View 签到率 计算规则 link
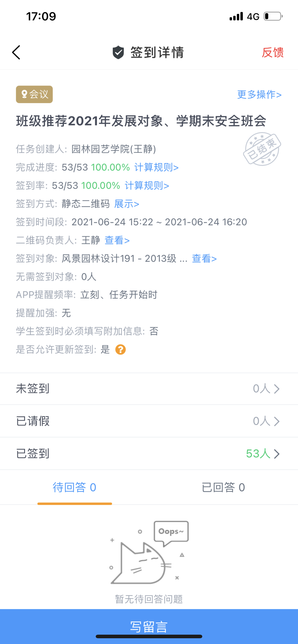 147,185
